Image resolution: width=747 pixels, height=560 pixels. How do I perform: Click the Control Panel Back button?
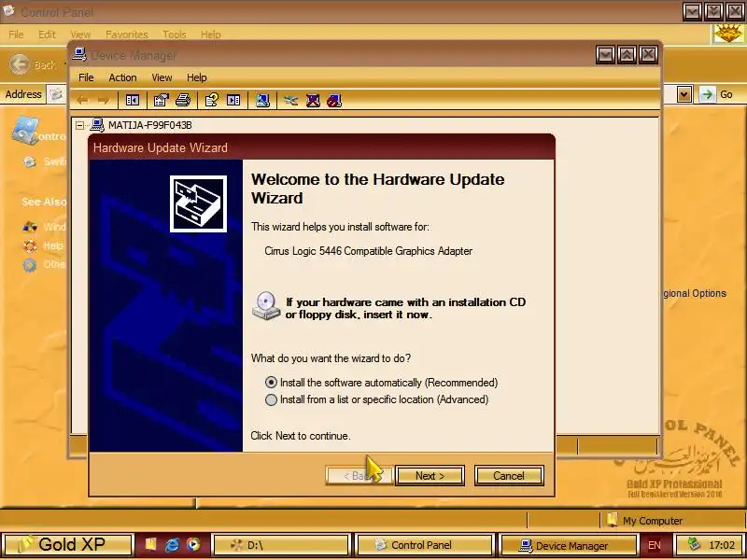33,64
